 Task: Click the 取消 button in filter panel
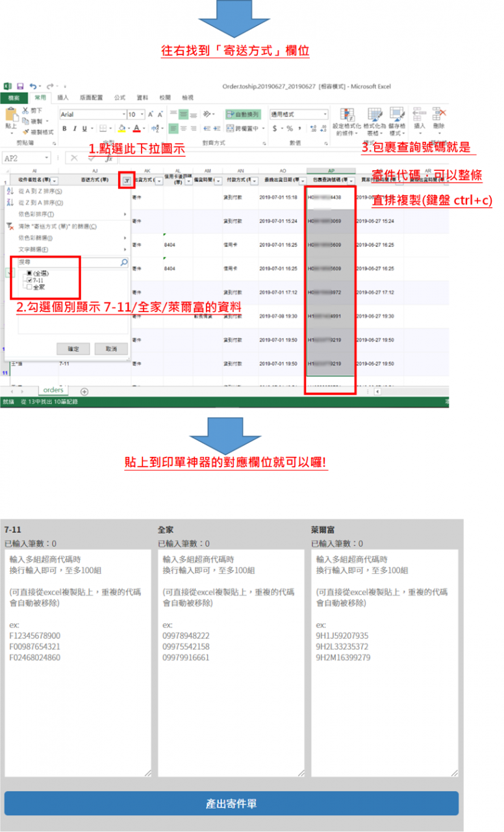click(x=111, y=349)
